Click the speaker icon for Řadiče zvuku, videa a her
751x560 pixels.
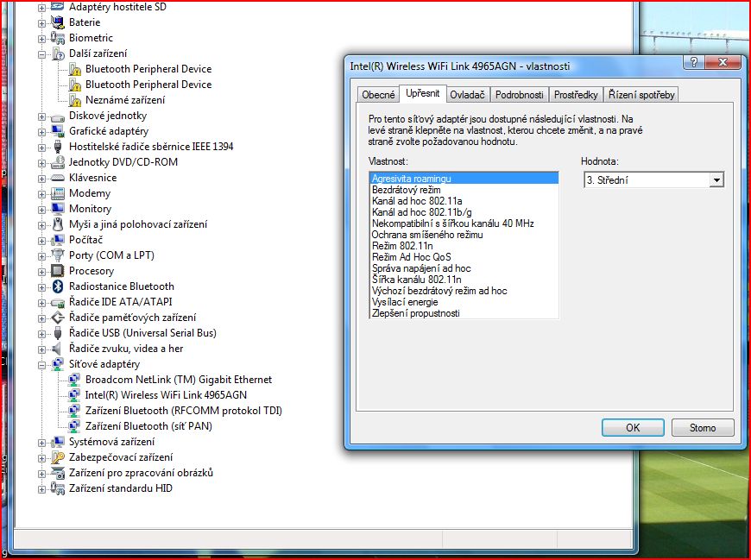pos(58,349)
